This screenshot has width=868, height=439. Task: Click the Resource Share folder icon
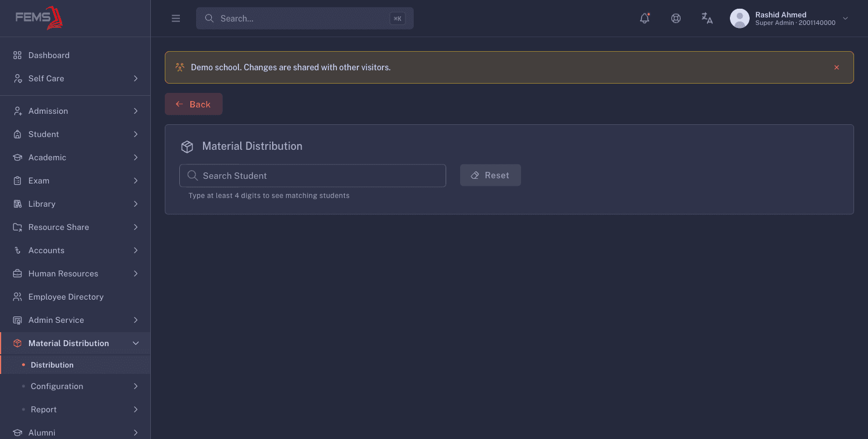click(17, 227)
